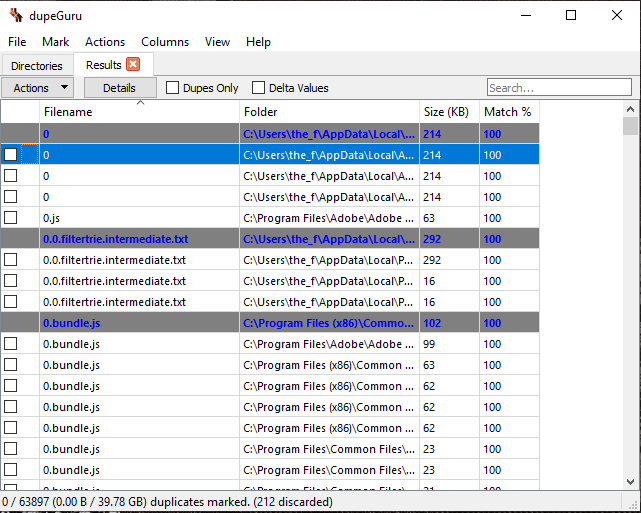This screenshot has width=641, height=513.
Task: Switch to the Directories tab
Action: pyautogui.click(x=37, y=65)
